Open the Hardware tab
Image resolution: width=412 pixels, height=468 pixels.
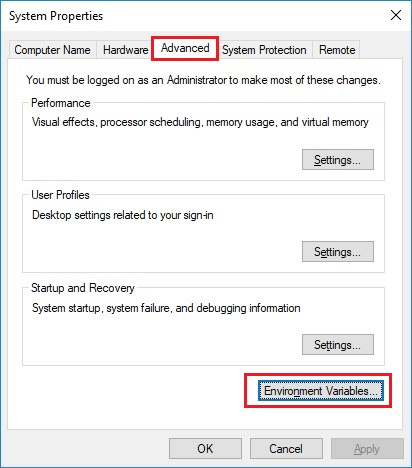click(x=125, y=50)
